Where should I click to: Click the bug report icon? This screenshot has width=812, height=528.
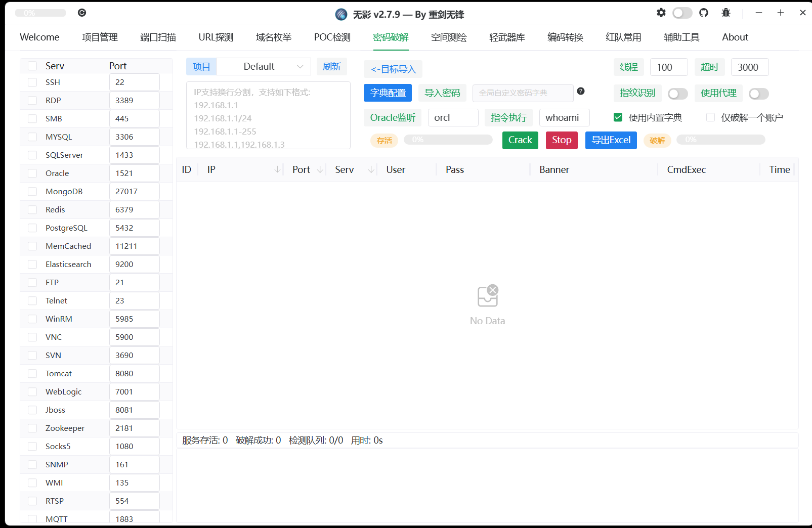click(726, 13)
